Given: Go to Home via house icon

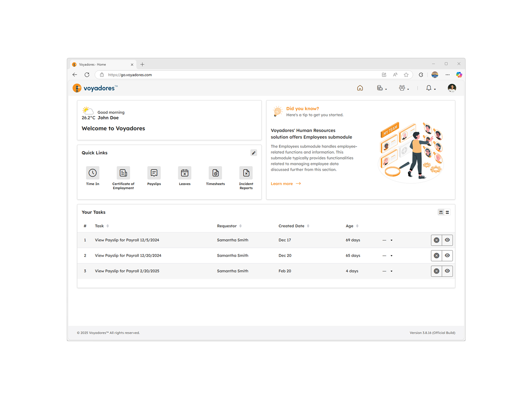Looking at the screenshot, I should pos(360,88).
